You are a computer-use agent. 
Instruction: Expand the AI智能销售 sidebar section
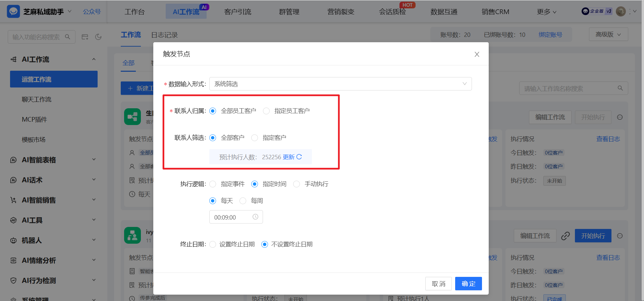pyautogui.click(x=94, y=200)
